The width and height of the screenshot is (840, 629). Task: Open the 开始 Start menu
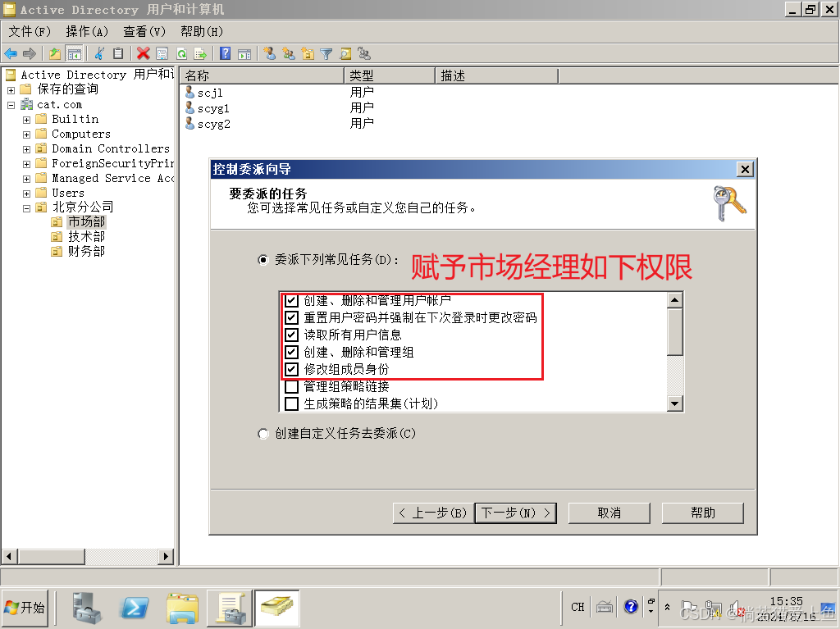coord(25,608)
